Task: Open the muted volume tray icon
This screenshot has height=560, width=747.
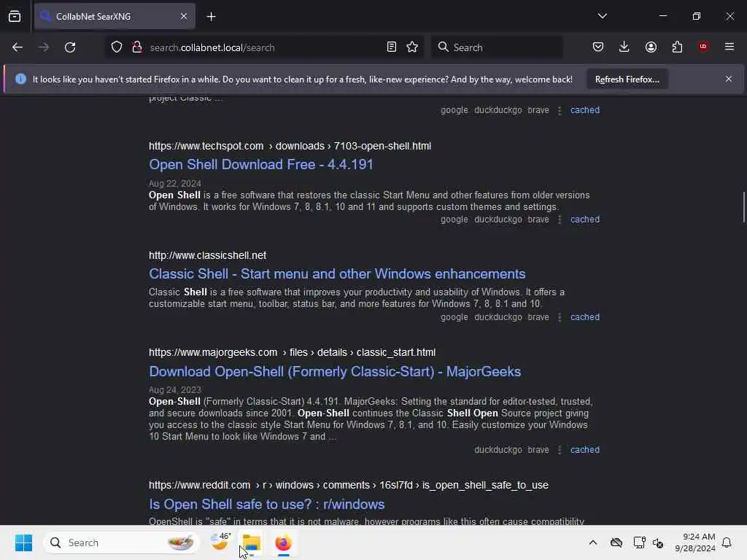Action: click(658, 542)
